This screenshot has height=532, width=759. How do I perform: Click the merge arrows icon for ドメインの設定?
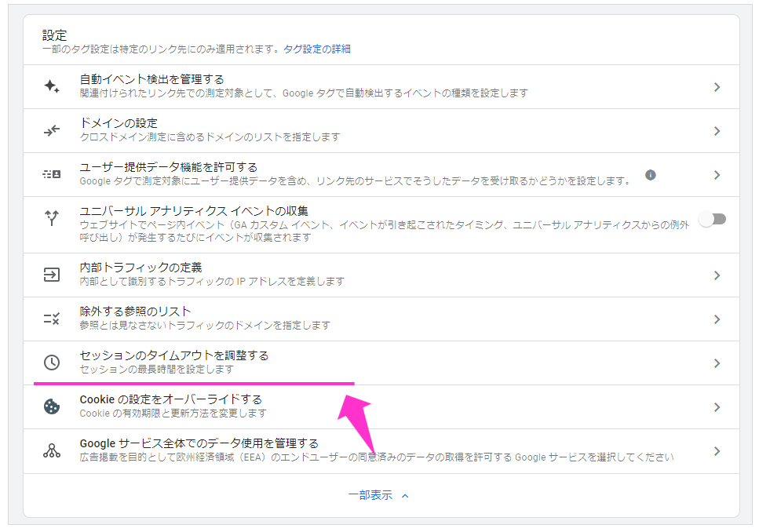pyautogui.click(x=52, y=131)
